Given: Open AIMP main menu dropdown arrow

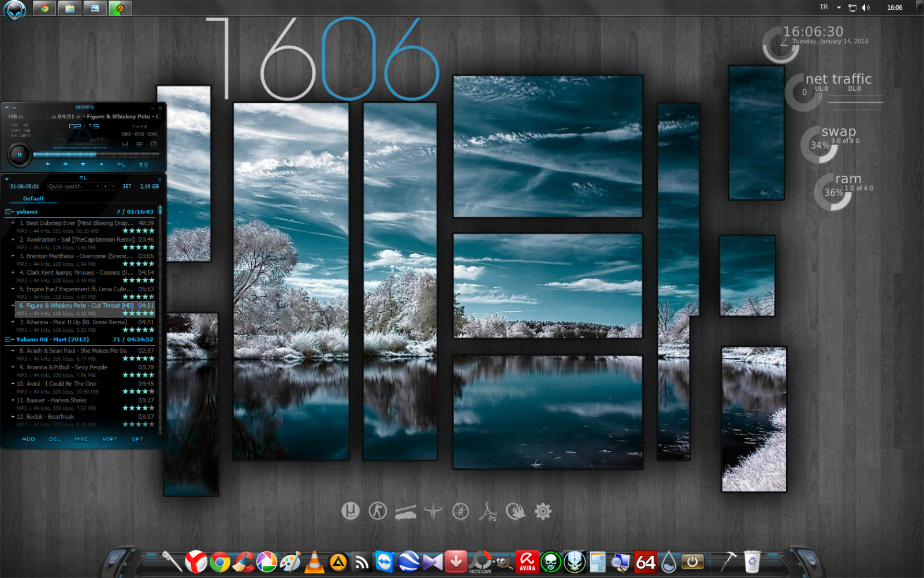Looking at the screenshot, I should coord(7,108).
